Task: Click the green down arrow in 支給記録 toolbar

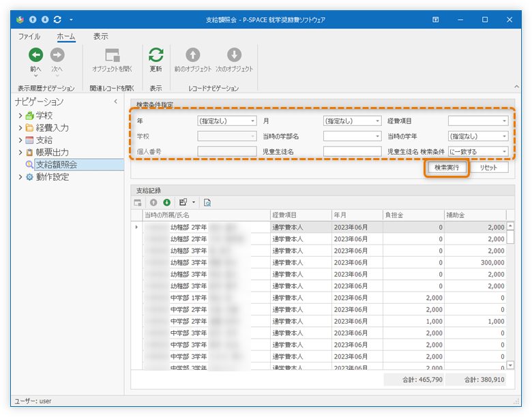Action: point(166,202)
